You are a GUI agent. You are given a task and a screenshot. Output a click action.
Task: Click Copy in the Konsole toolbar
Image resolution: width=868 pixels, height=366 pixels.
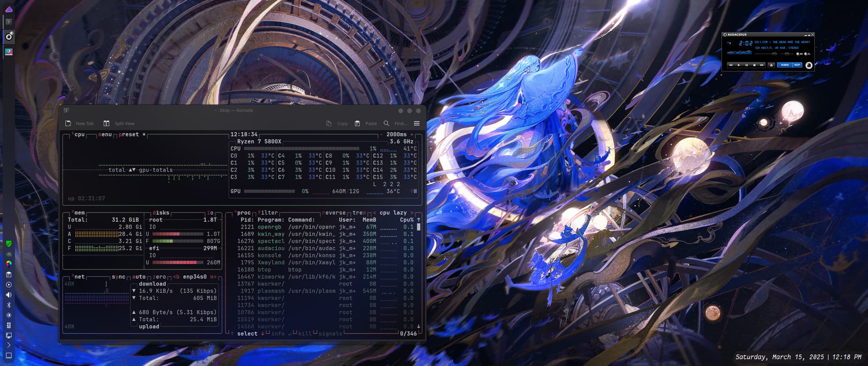click(337, 123)
